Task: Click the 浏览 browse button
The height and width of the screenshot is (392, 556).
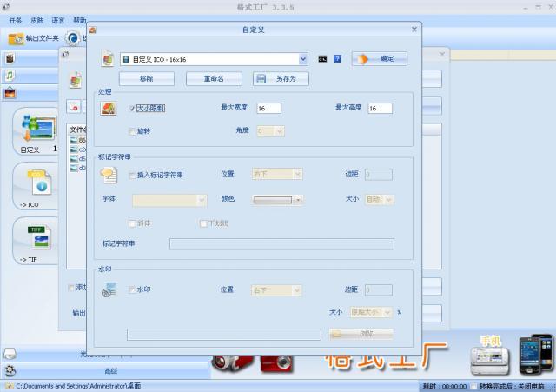Action: [361, 334]
